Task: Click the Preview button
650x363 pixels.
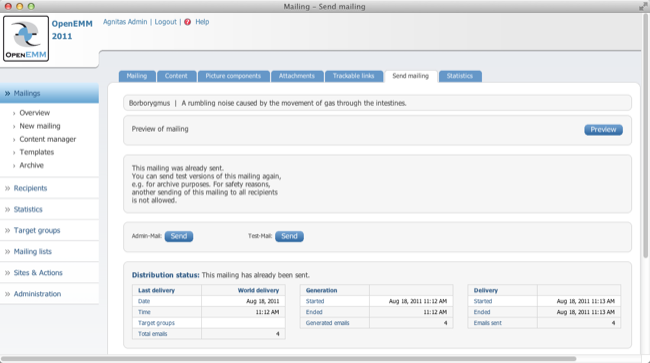Action: click(603, 130)
